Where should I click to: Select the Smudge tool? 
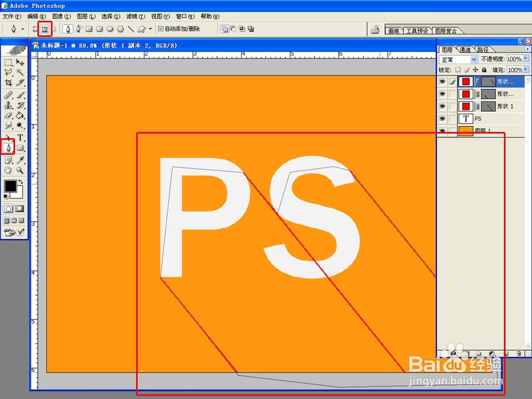[8, 126]
